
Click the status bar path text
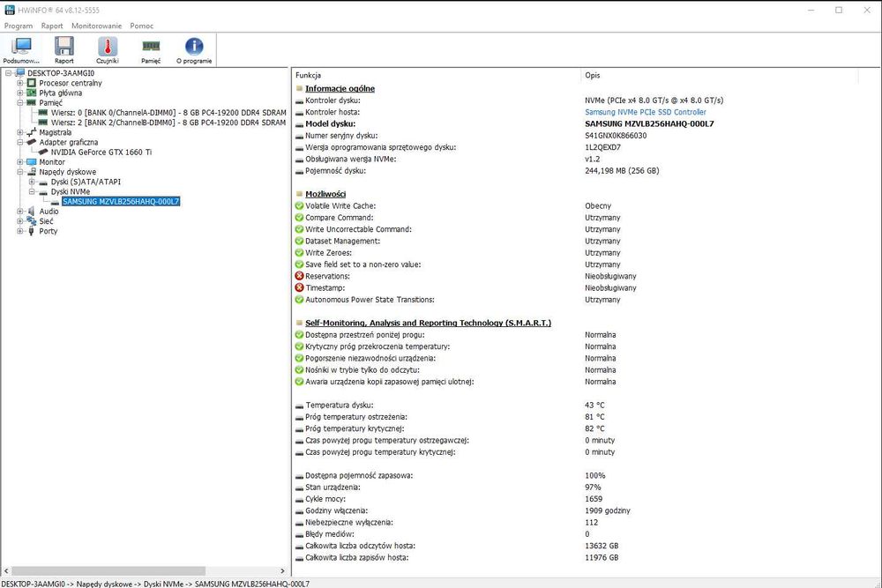(156, 584)
